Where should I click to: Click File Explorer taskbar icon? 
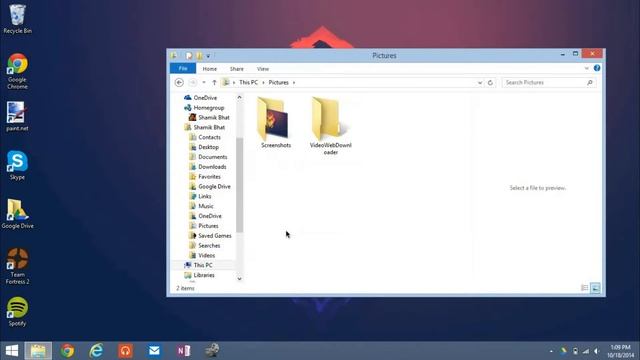(38, 351)
